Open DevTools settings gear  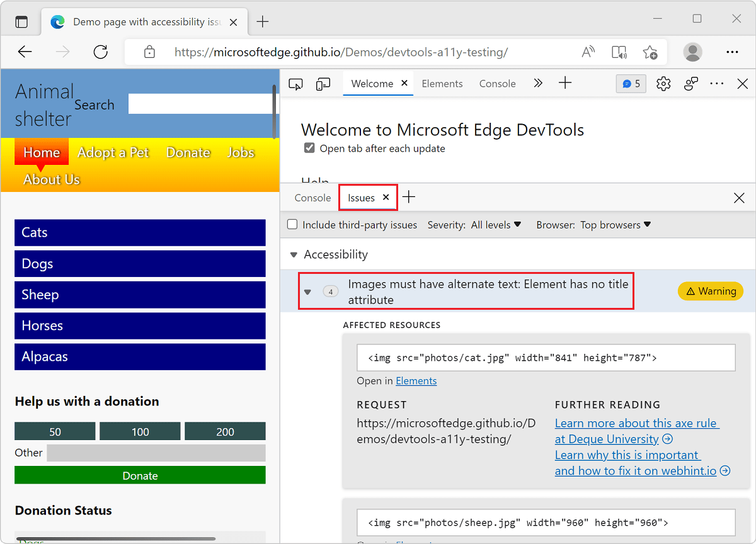pyautogui.click(x=663, y=83)
